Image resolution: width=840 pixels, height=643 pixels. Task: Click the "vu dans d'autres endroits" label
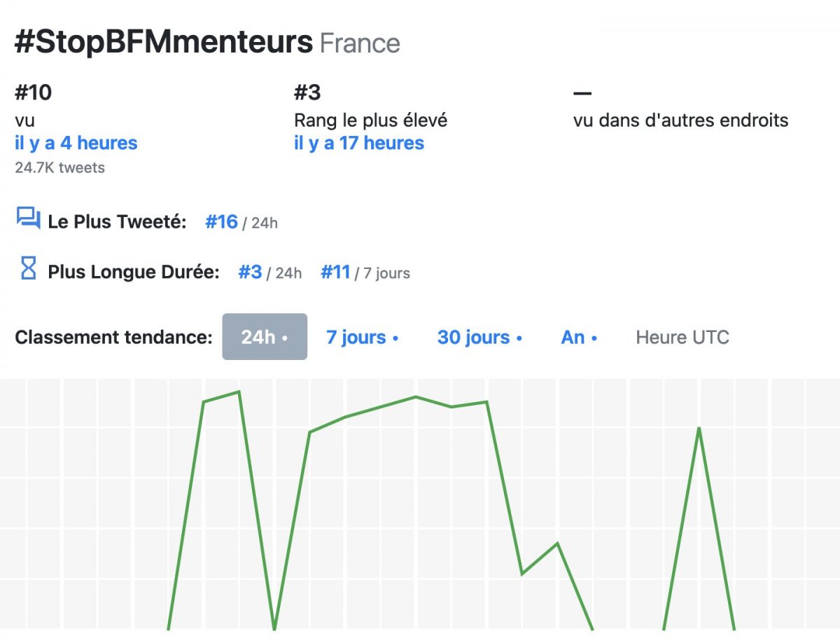[x=680, y=120]
